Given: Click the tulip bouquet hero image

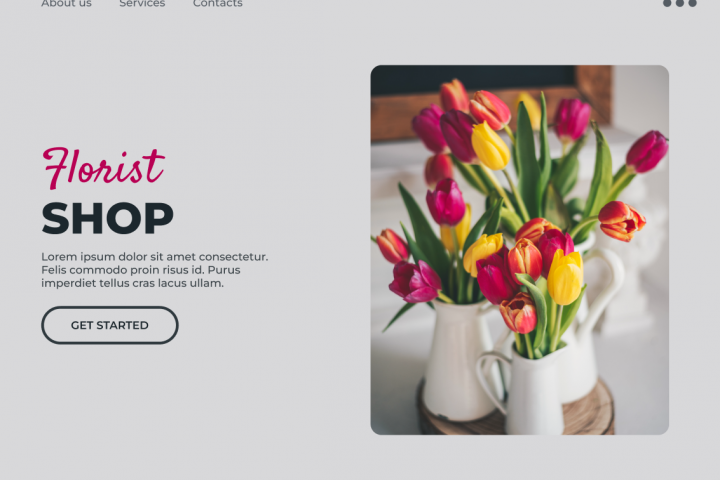Looking at the screenshot, I should coord(519,250).
